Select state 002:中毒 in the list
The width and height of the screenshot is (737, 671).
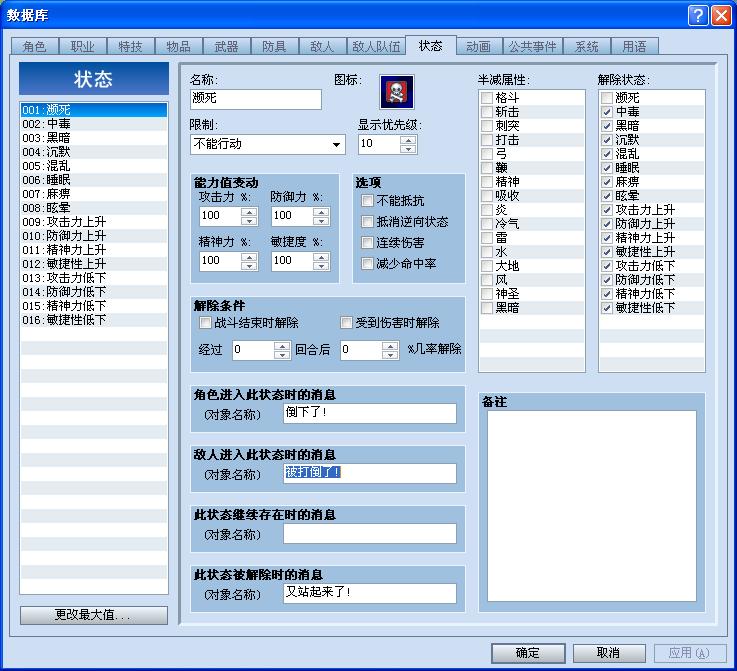tap(94, 124)
